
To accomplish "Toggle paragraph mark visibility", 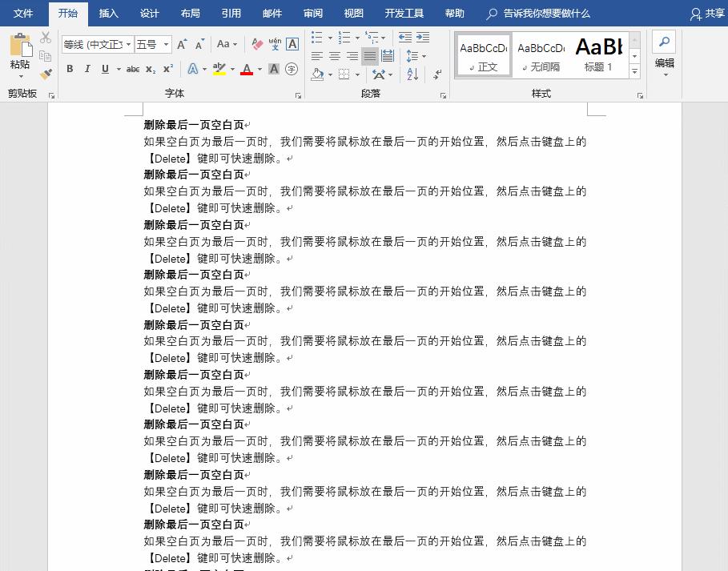I will (x=436, y=74).
